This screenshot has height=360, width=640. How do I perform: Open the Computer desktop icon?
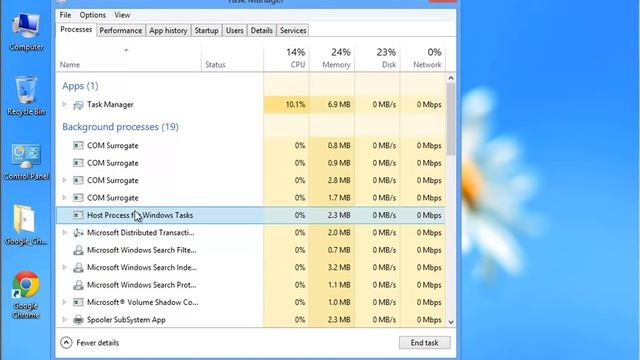pos(26,32)
